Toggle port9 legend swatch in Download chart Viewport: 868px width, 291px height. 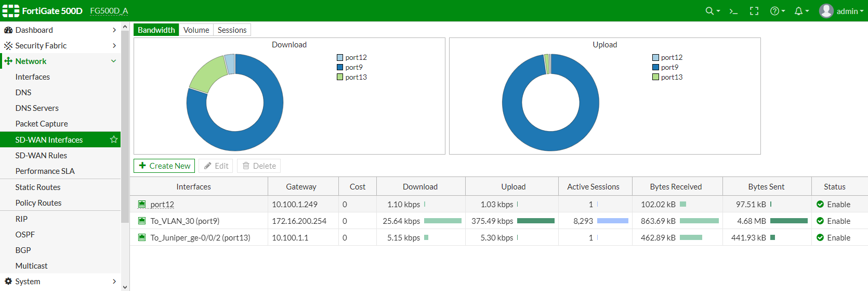point(340,68)
